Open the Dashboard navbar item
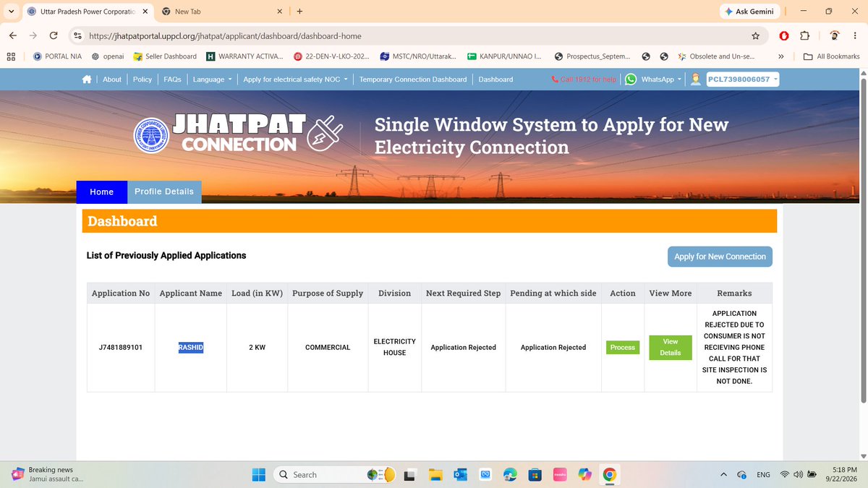 (495, 80)
